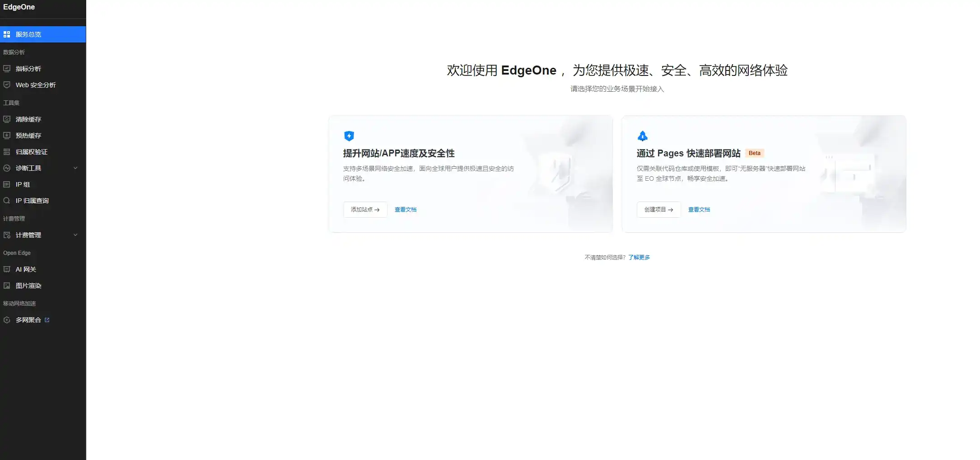The height and width of the screenshot is (460, 980).
Task: Click the 图片渲染 icon
Action: [x=6, y=285]
